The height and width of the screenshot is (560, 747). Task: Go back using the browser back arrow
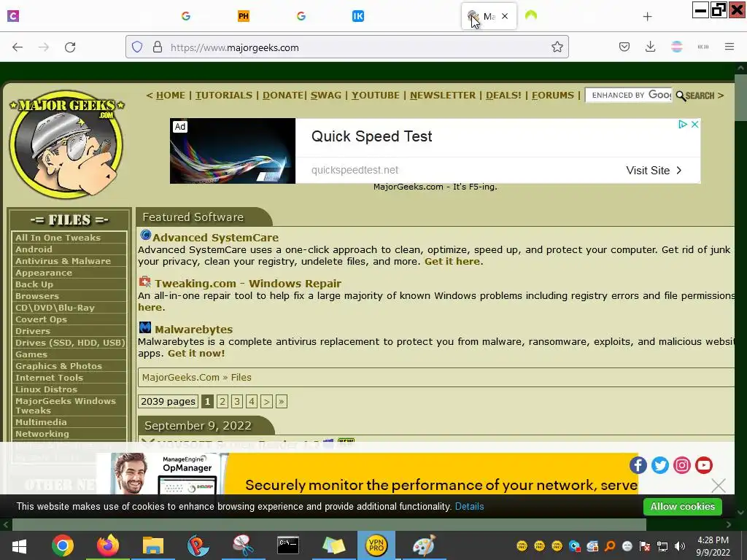[x=18, y=47]
